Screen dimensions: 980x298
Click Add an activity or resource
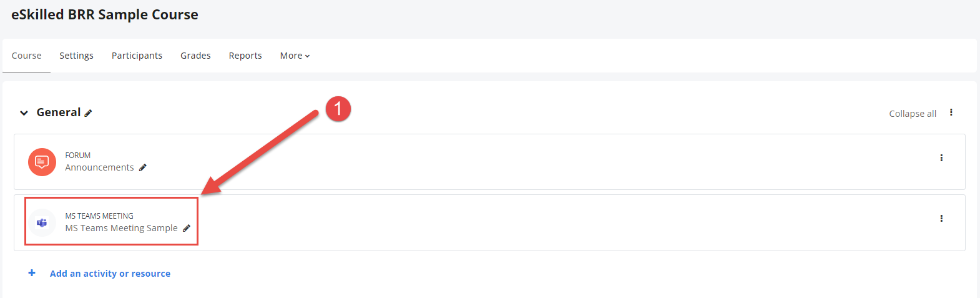point(110,274)
